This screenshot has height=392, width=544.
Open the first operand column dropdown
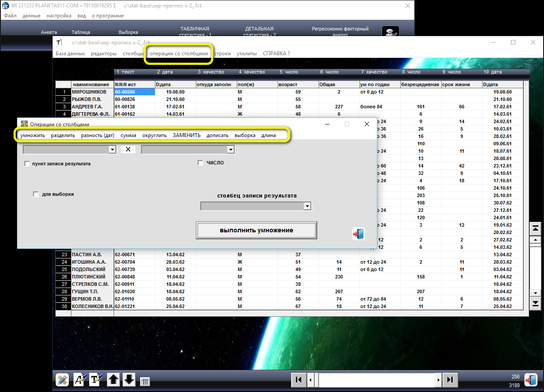(112, 150)
